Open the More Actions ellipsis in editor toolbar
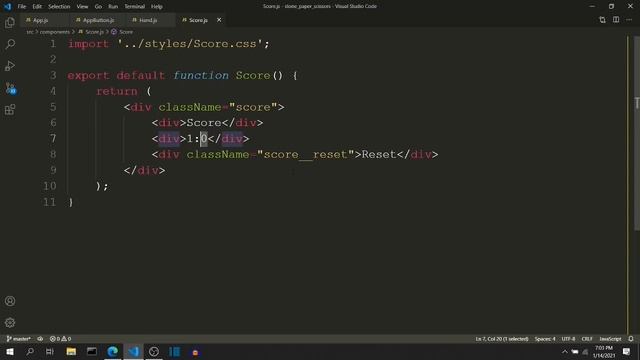The width and height of the screenshot is (640, 360). point(629,20)
